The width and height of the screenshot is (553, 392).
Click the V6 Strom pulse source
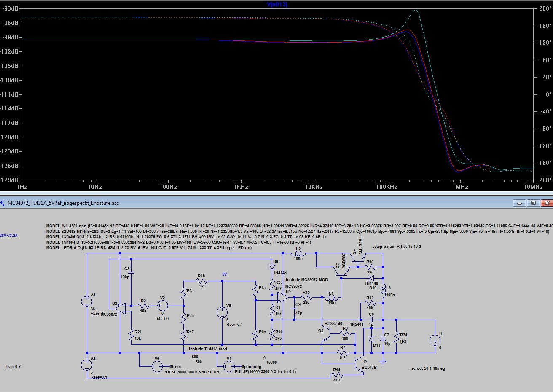[x=156, y=367]
